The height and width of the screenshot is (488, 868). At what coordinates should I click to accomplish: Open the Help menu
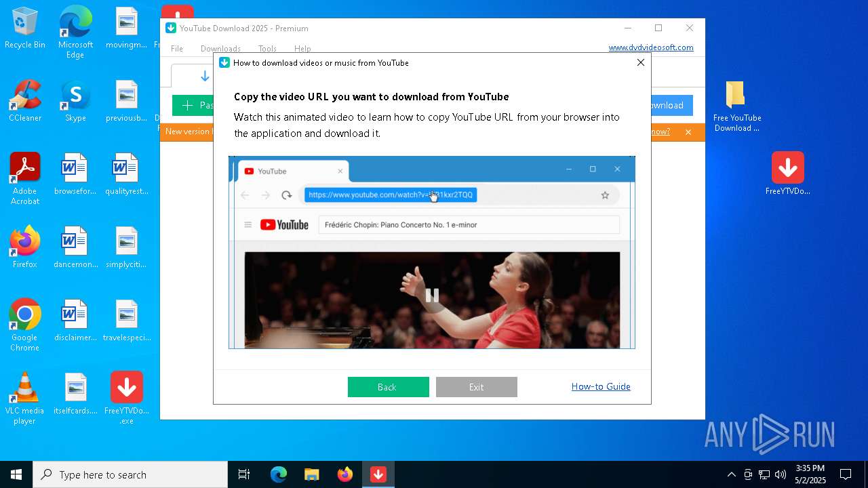[302, 49]
